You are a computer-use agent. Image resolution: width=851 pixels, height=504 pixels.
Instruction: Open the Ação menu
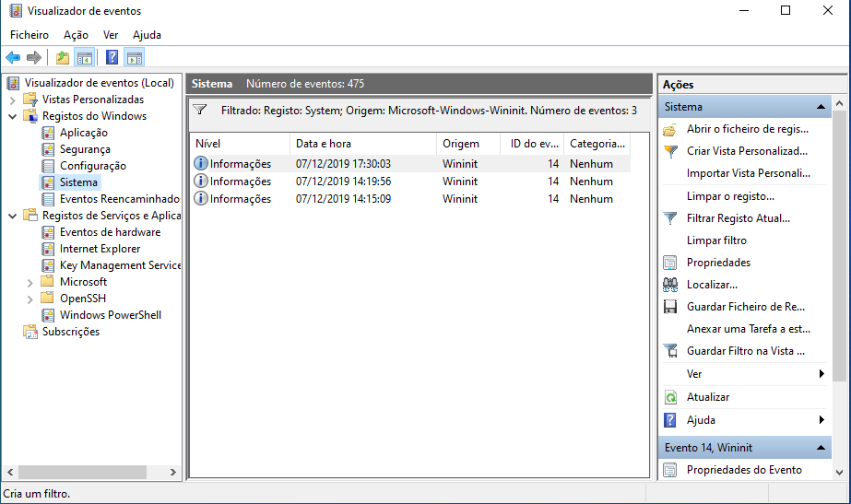tap(76, 35)
